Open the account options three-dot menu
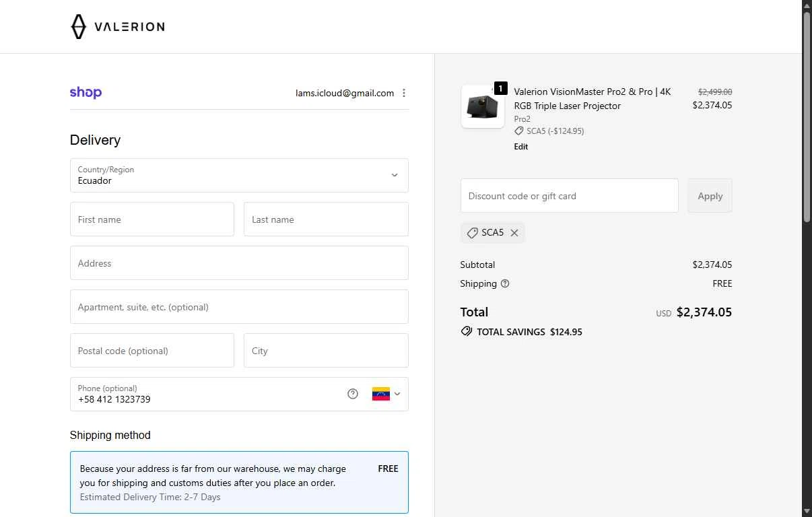 [404, 93]
